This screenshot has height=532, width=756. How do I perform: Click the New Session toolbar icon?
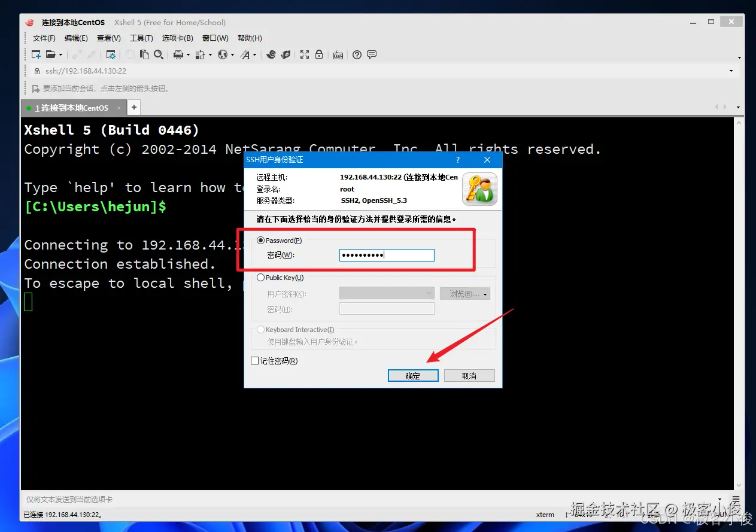pos(36,54)
